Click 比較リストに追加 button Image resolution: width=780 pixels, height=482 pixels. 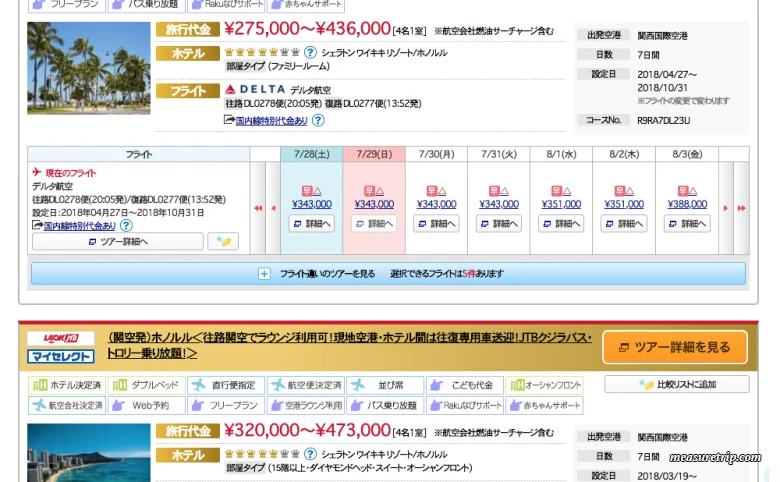pos(677,385)
